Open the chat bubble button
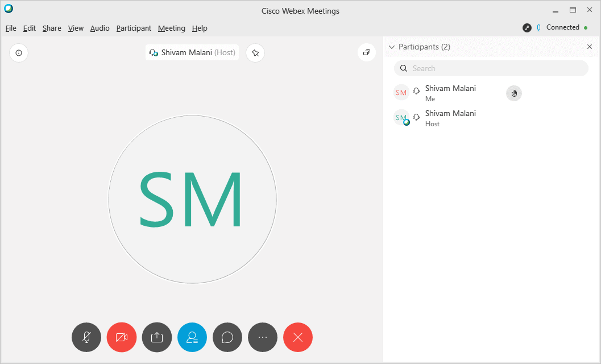601x364 pixels. [227, 337]
